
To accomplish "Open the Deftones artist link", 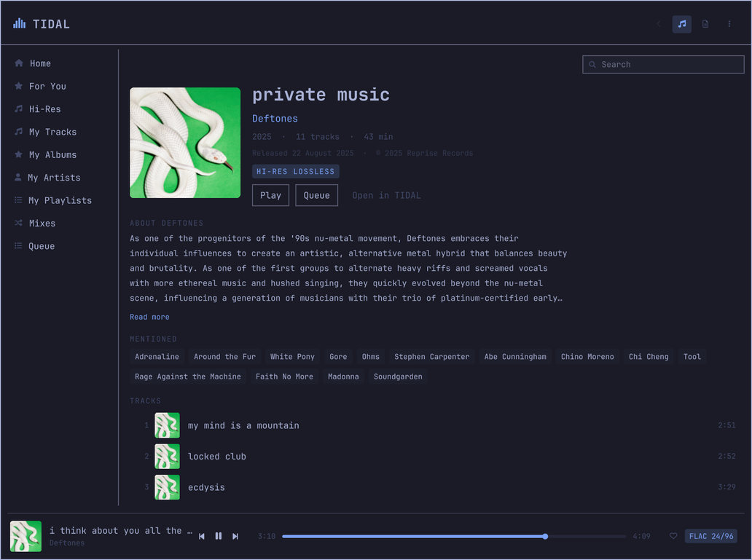I will click(275, 119).
